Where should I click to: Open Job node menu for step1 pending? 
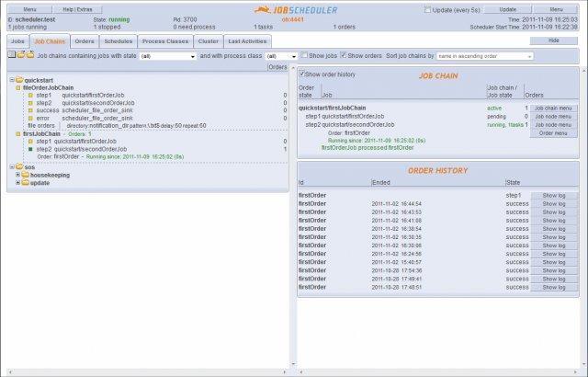[553, 116]
